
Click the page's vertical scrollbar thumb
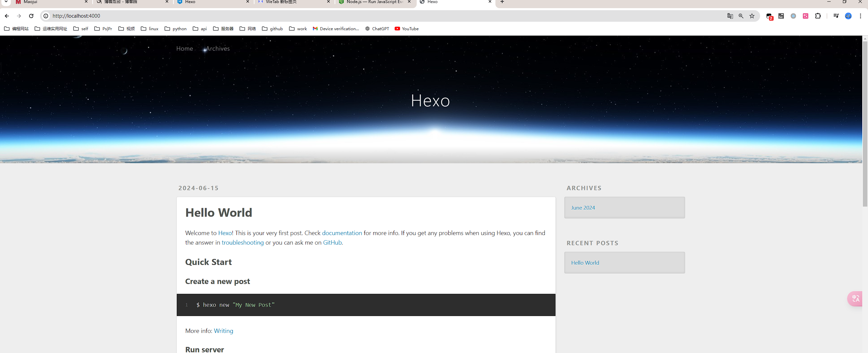click(865, 122)
